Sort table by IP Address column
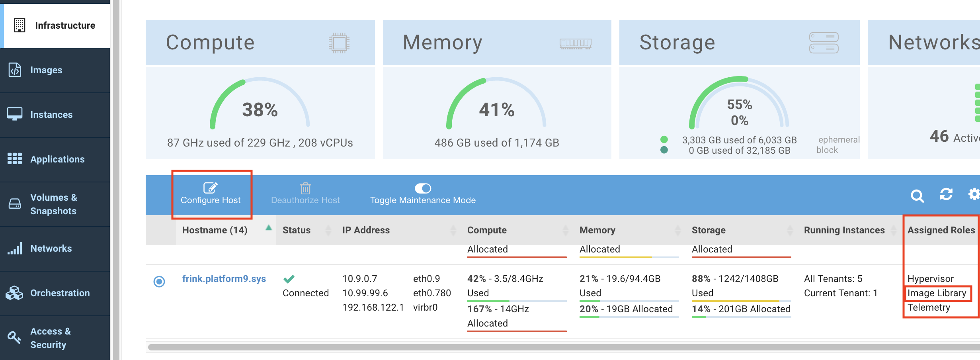Screen dimensions: 980x360 click(453, 230)
